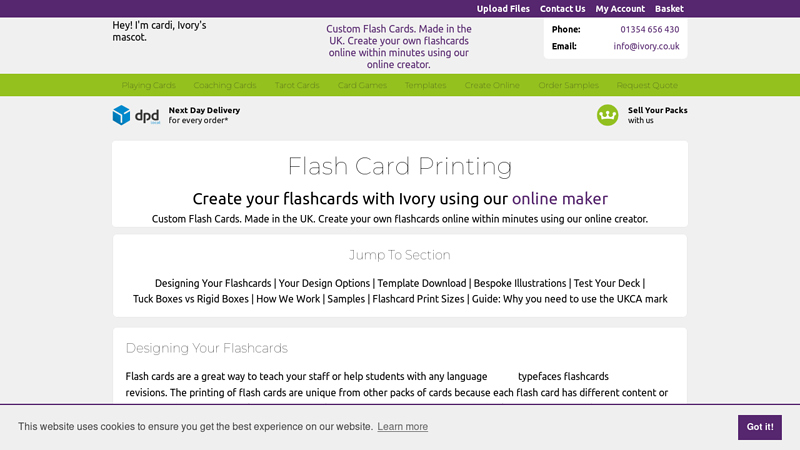Open the Coaching Cards menu
The height and width of the screenshot is (450, 800).
pos(225,85)
